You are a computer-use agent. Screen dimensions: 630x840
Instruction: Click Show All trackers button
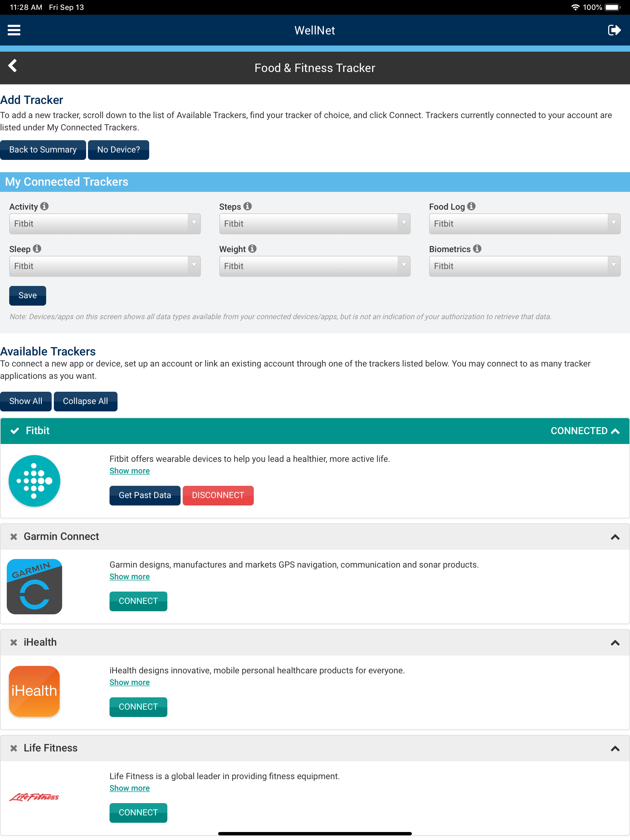point(26,401)
